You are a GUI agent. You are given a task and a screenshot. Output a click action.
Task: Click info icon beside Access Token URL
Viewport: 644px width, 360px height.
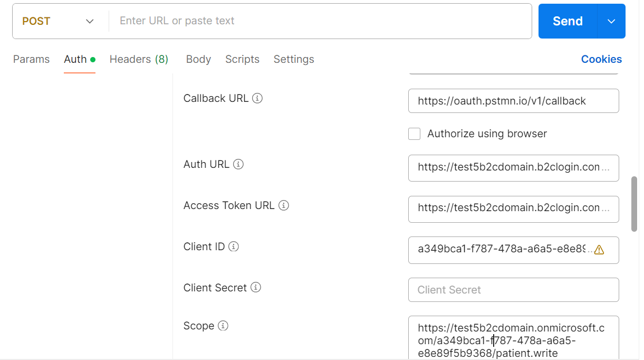click(284, 205)
